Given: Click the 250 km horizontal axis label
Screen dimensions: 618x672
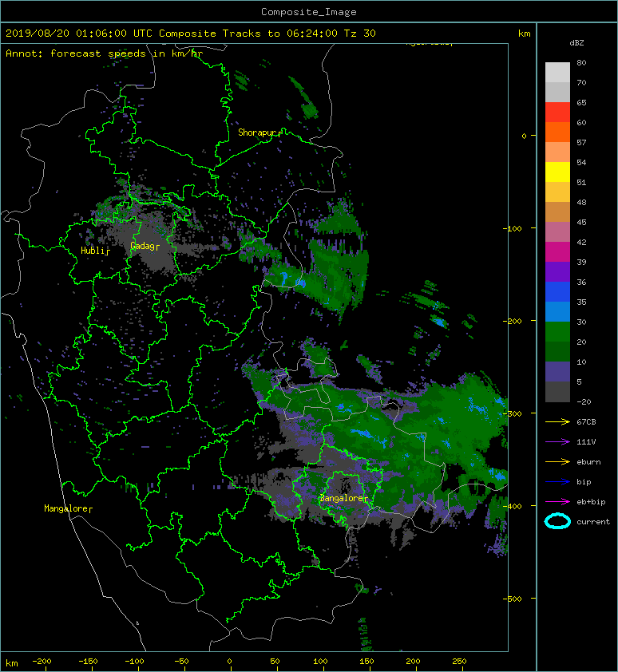Looking at the screenshot, I should (x=459, y=662).
